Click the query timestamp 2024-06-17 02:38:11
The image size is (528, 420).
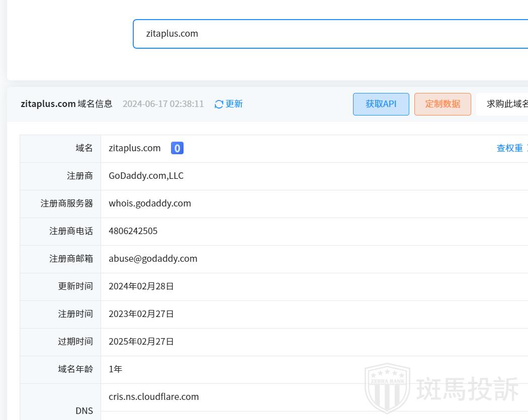pyautogui.click(x=163, y=104)
